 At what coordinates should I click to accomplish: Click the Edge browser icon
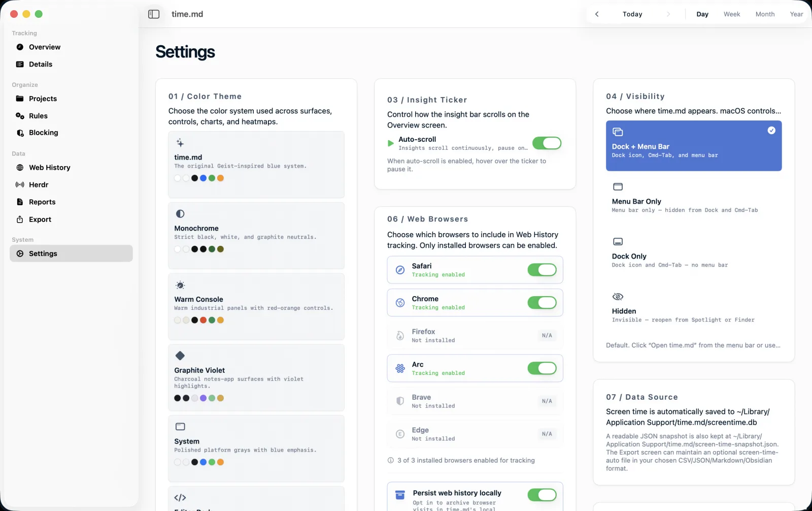(x=400, y=434)
